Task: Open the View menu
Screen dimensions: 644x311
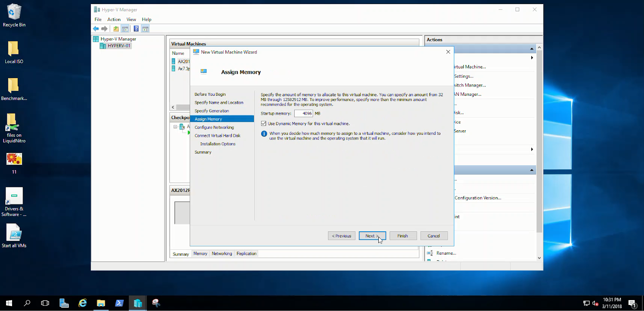Action: [x=131, y=19]
